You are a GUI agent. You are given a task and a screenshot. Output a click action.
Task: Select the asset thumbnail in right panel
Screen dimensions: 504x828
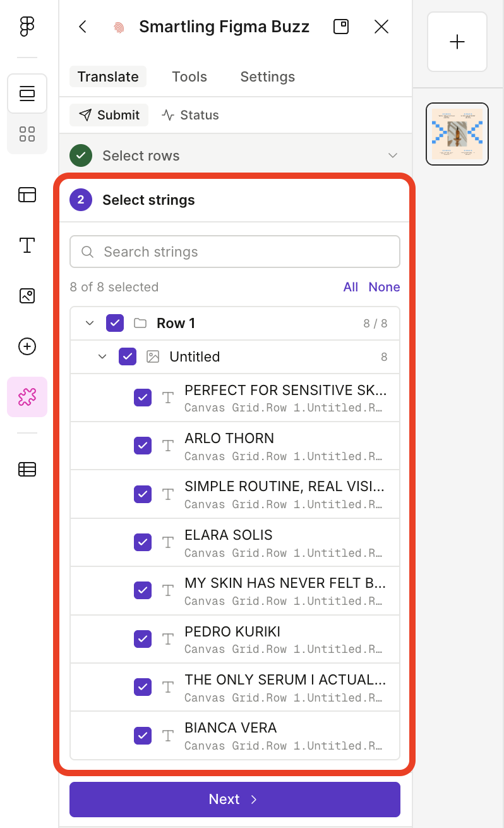(x=457, y=134)
